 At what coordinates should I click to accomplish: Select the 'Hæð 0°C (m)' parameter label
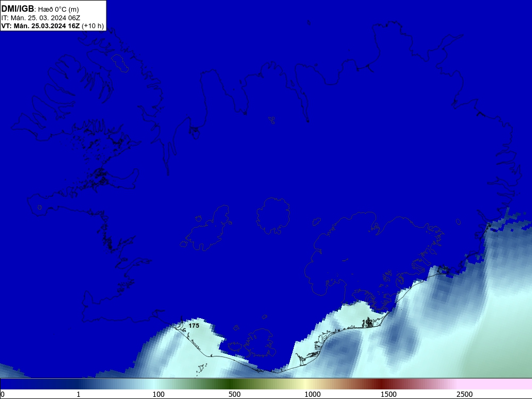pos(59,10)
